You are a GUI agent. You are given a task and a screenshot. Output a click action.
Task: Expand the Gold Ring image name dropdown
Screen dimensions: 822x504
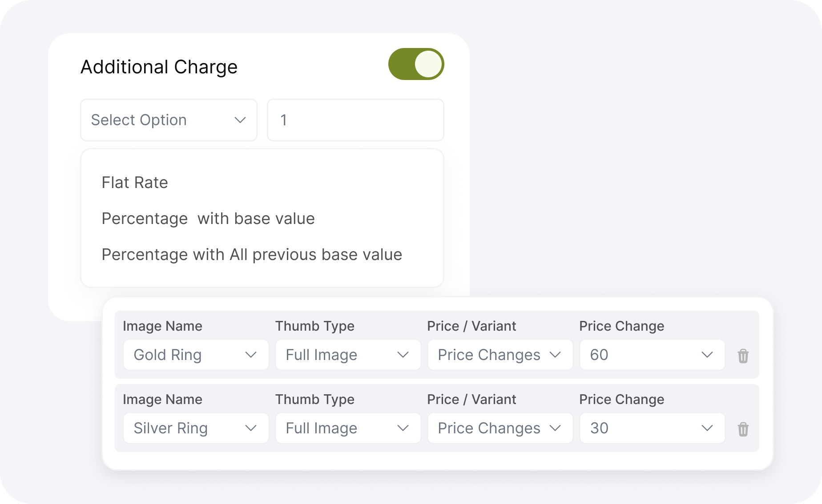(x=196, y=355)
